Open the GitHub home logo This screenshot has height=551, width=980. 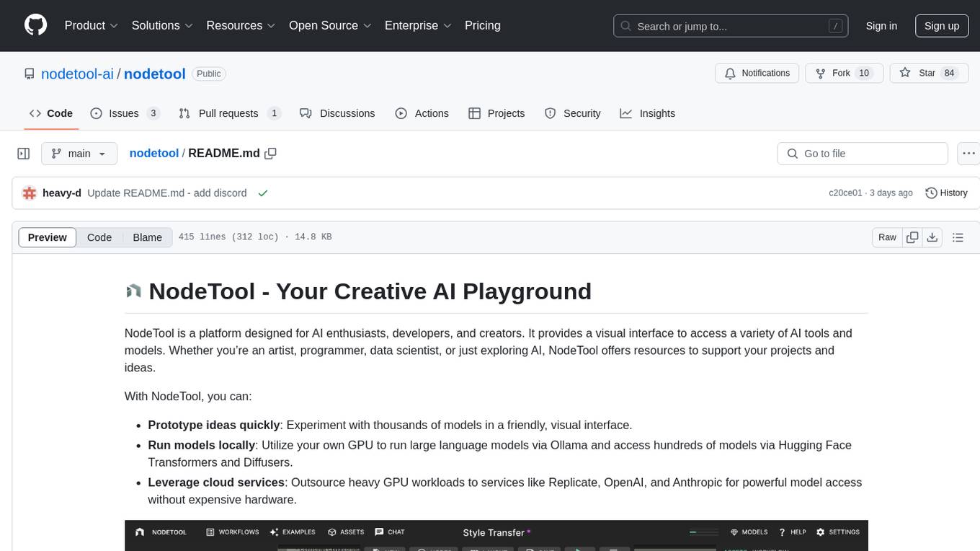click(x=35, y=25)
